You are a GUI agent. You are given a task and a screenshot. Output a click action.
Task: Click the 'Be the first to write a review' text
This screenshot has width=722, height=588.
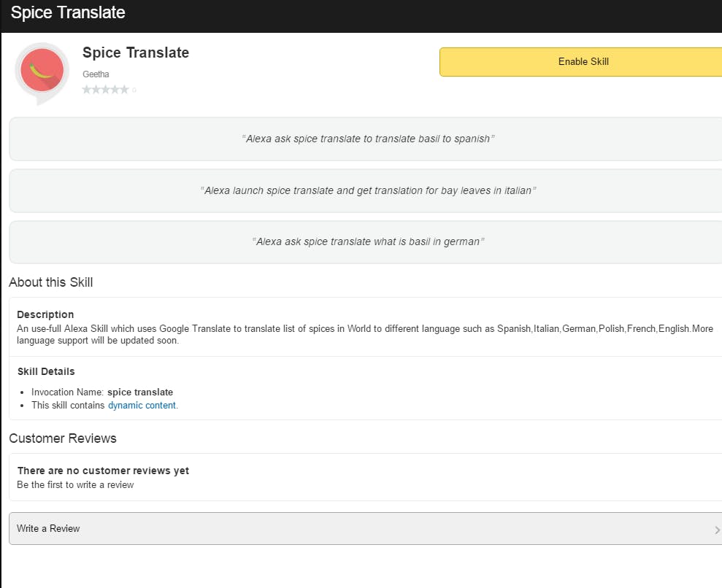coord(75,484)
